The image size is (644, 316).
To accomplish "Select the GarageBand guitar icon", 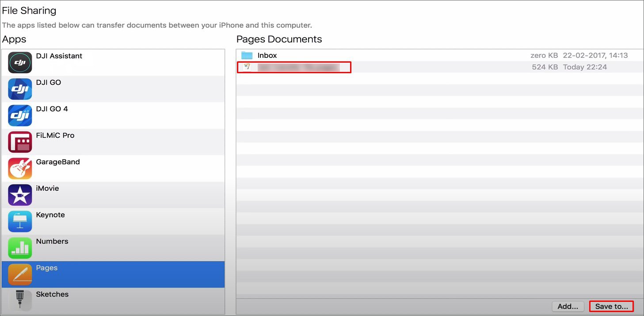I will click(x=19, y=168).
